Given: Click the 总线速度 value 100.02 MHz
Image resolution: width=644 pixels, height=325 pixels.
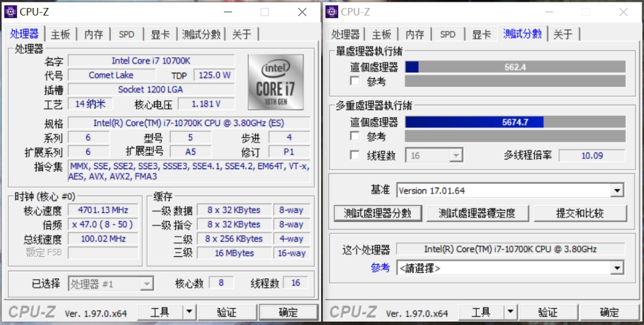Looking at the screenshot, I should click(103, 238).
